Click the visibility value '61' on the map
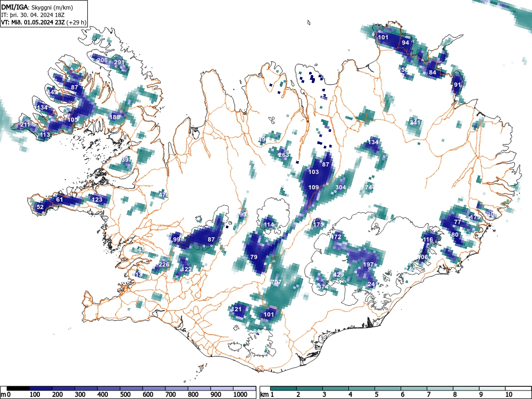 point(60,199)
